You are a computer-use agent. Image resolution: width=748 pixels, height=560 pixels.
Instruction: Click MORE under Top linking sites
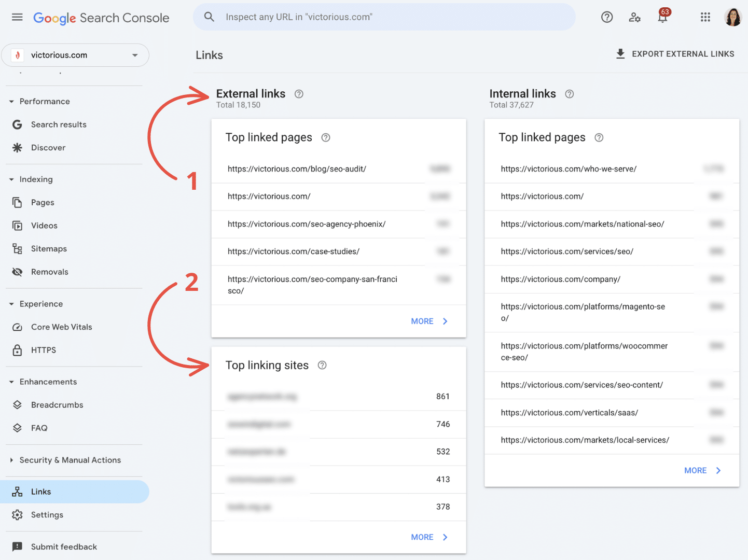(x=430, y=537)
